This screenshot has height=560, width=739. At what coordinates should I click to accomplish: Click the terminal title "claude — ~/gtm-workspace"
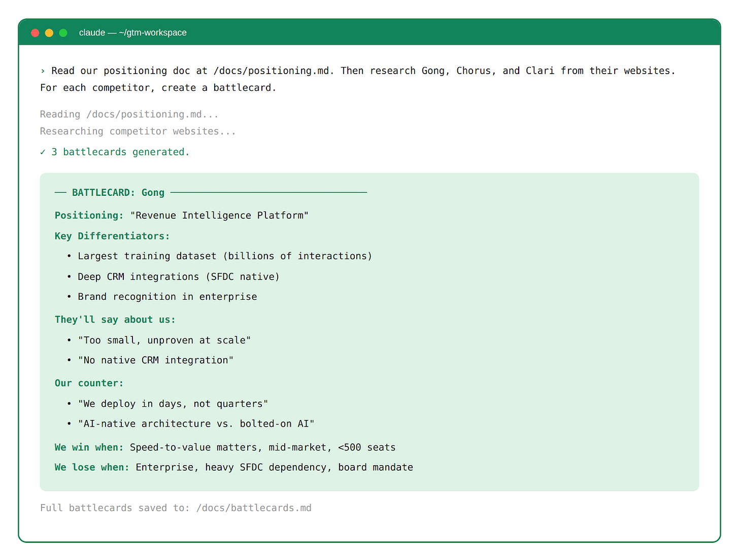click(132, 33)
